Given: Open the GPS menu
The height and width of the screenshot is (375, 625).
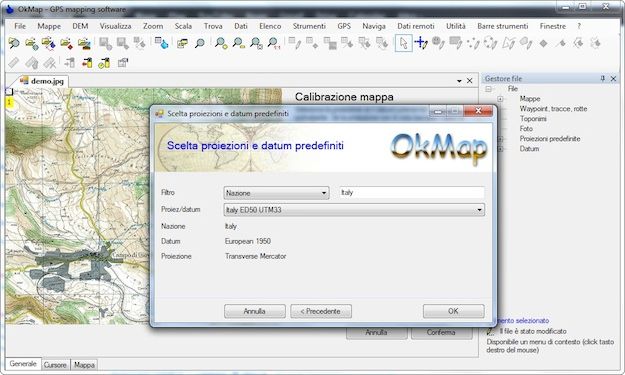Looking at the screenshot, I should (344, 26).
